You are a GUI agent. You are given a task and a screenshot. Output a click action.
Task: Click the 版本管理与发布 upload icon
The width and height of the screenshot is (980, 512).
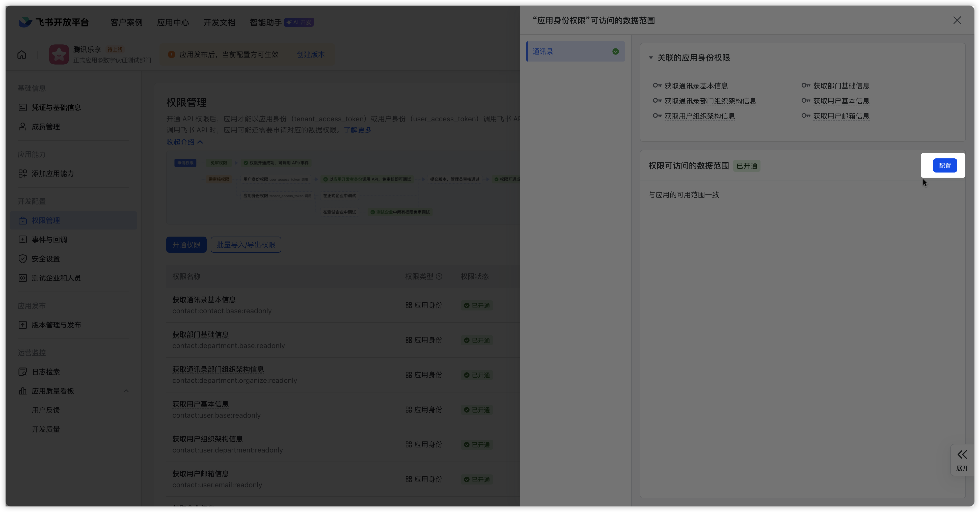[x=22, y=325]
